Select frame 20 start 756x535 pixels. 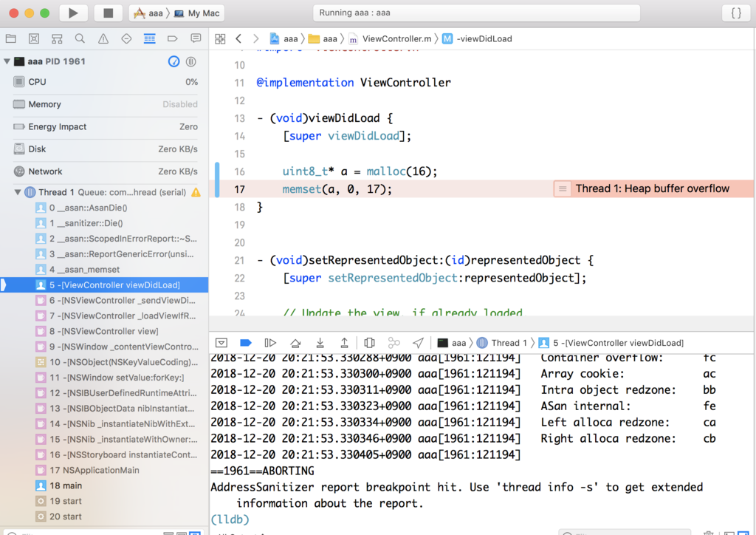(104, 517)
